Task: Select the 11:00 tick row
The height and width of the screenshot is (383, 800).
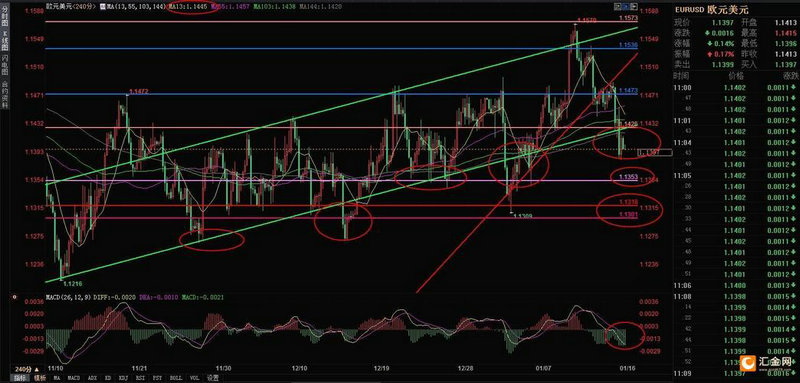Action: (735, 87)
